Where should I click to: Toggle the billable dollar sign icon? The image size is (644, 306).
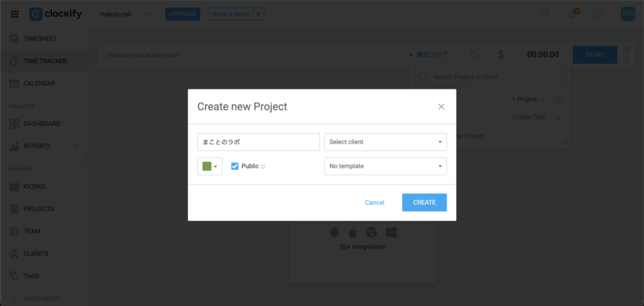501,55
